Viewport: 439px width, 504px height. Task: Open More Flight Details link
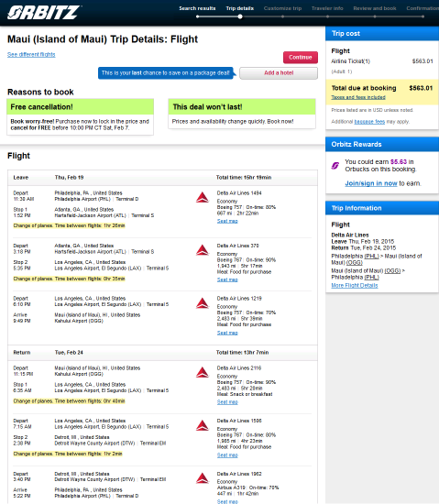point(355,285)
